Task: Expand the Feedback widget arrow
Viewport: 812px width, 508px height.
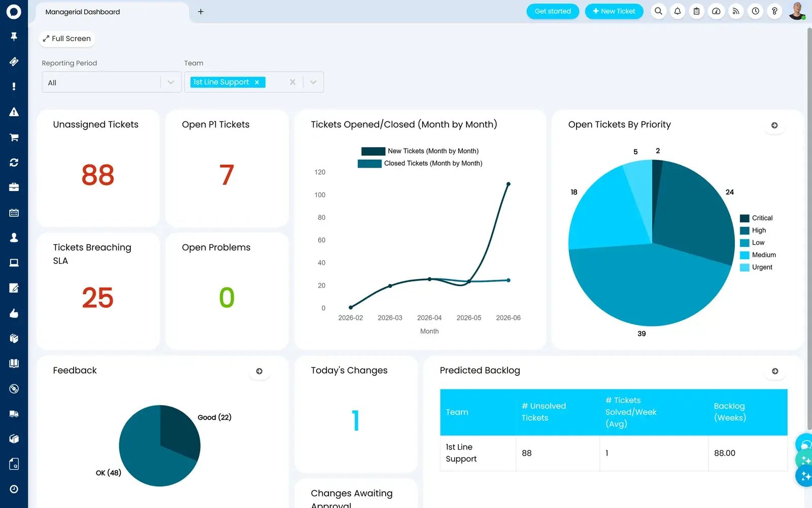Action: [x=259, y=371]
